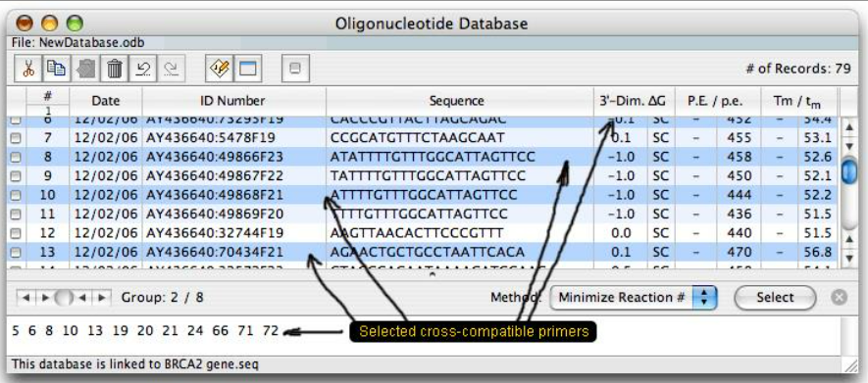Go to next group arrow

pyautogui.click(x=101, y=298)
